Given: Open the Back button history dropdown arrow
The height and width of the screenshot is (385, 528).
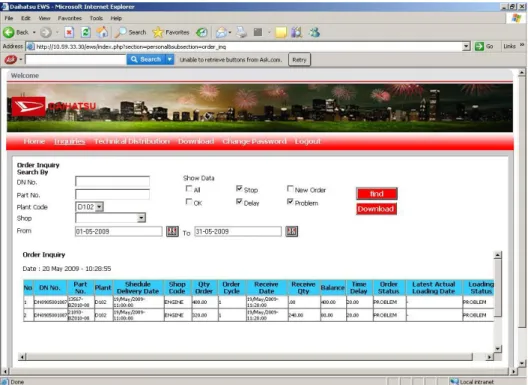Looking at the screenshot, I should (34, 32).
